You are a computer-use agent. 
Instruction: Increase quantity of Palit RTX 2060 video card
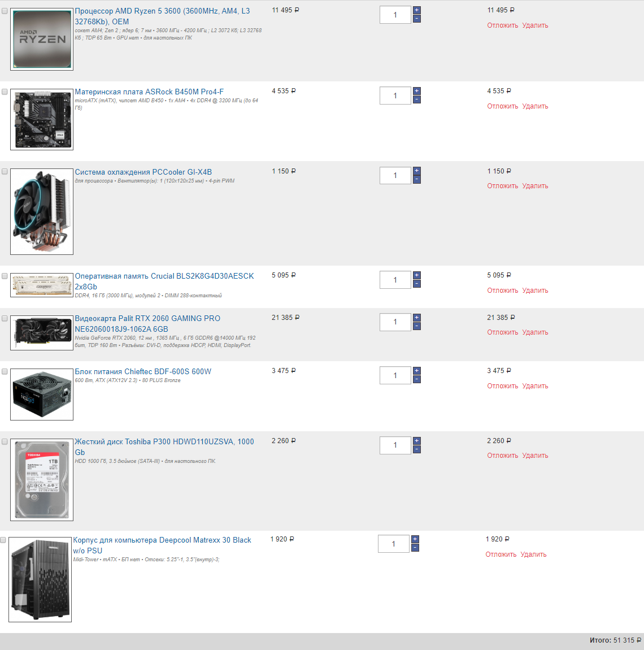pyautogui.click(x=416, y=318)
